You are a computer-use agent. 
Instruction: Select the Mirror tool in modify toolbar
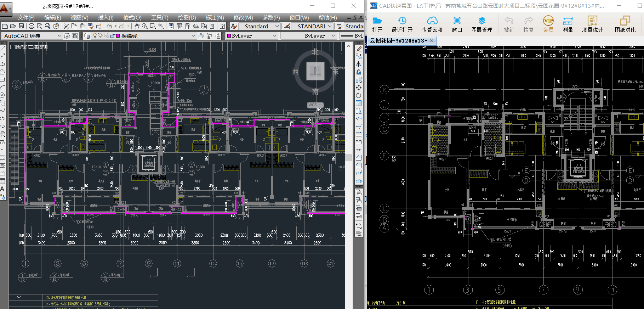coord(359,64)
